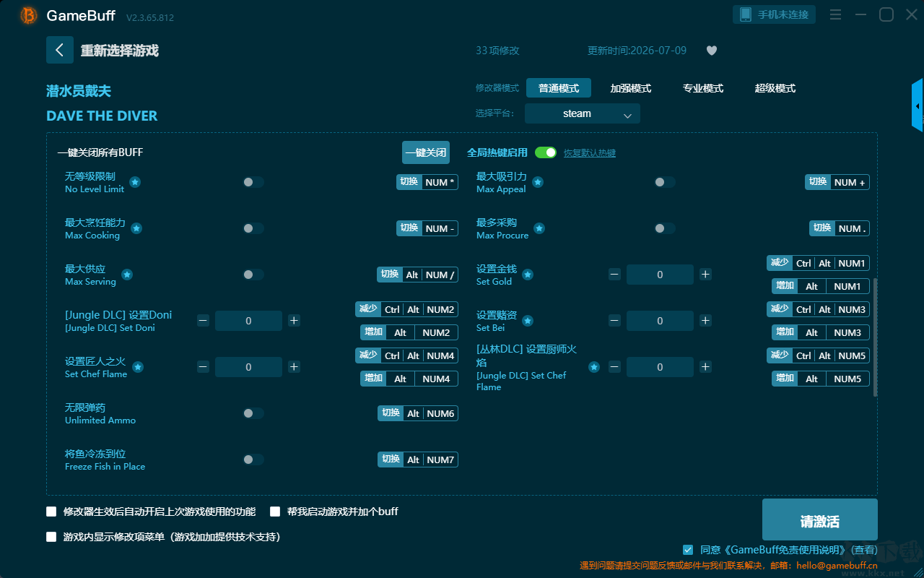This screenshot has width=924, height=578.
Task: Switch to 加强模式 mode tab
Action: (x=631, y=88)
